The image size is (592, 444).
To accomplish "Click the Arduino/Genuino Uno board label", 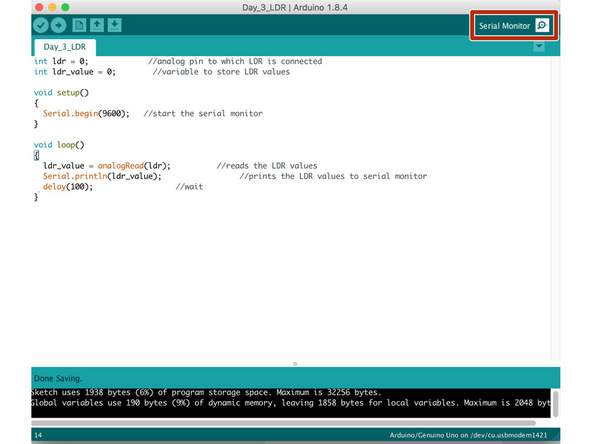I will pos(468,435).
